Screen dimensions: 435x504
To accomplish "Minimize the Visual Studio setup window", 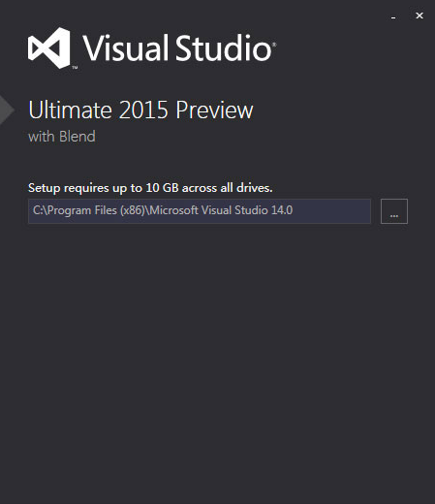I will point(393,16).
